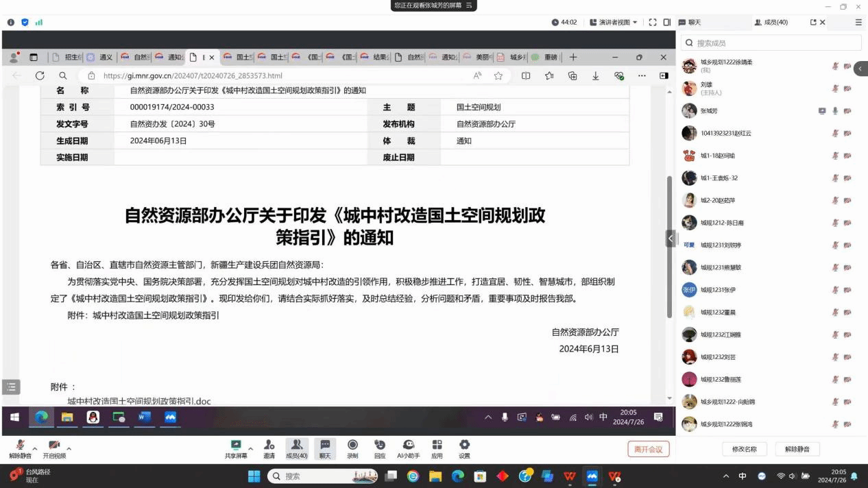Expand audio options arrow beside 解除静音
The height and width of the screenshot is (488, 868).
(x=35, y=449)
